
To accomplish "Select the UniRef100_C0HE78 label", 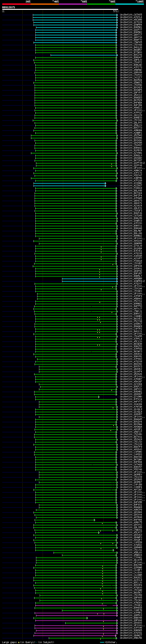I will click(131, 610).
